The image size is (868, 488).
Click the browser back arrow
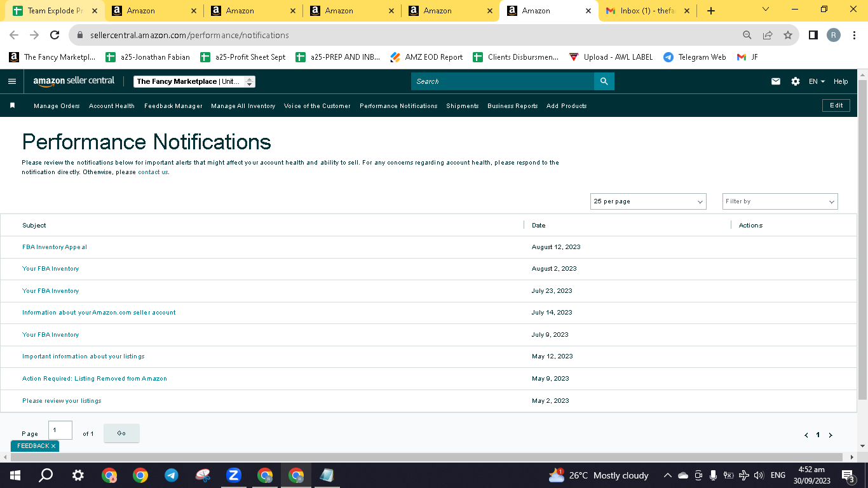tap(14, 35)
